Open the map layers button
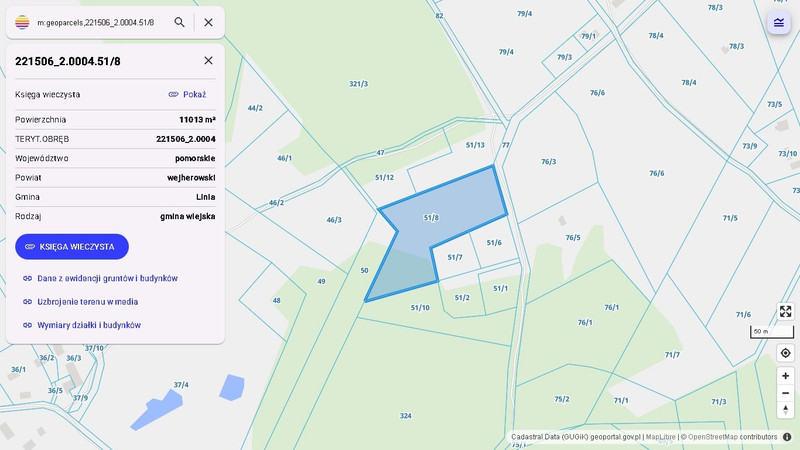 point(779,22)
